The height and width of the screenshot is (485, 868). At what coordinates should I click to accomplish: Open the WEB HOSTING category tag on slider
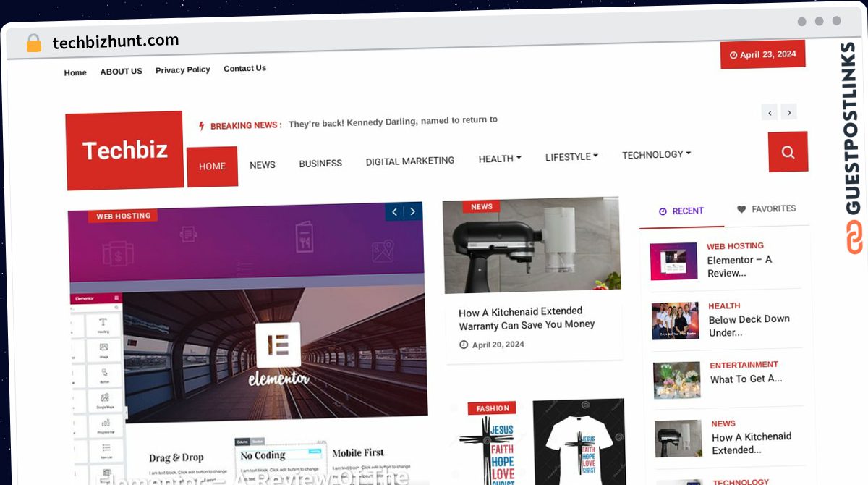coord(123,216)
